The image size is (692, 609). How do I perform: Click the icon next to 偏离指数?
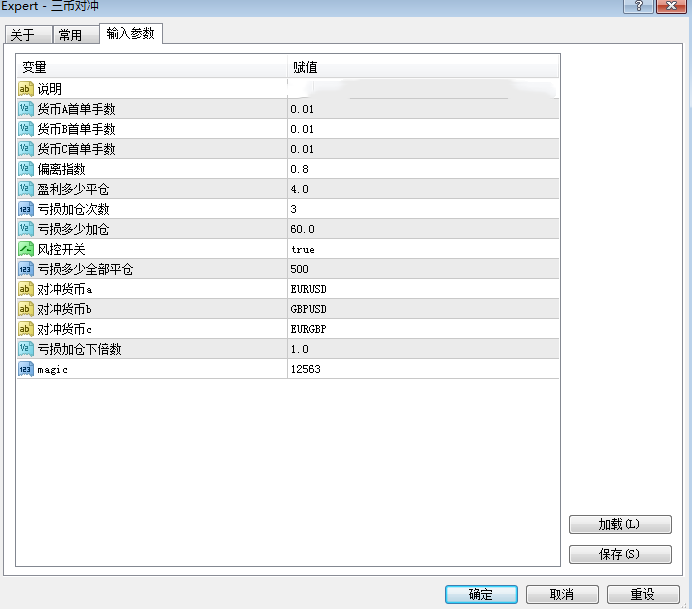pyautogui.click(x=26, y=169)
